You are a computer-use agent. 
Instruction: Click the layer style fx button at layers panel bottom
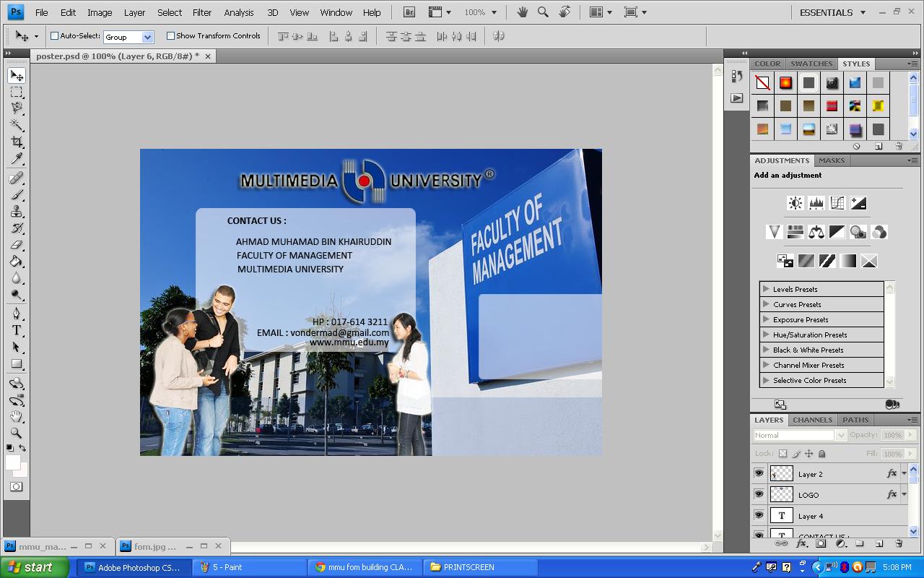pos(801,543)
